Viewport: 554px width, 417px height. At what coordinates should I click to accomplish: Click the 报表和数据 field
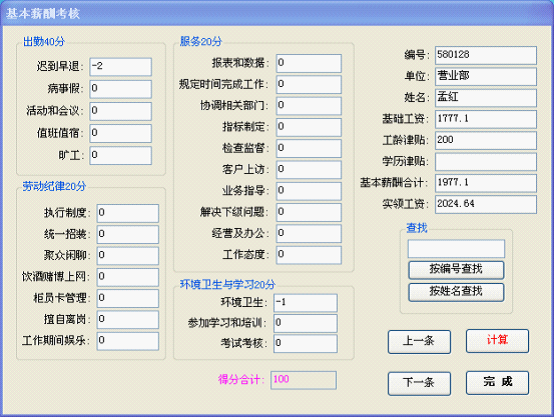[309, 63]
